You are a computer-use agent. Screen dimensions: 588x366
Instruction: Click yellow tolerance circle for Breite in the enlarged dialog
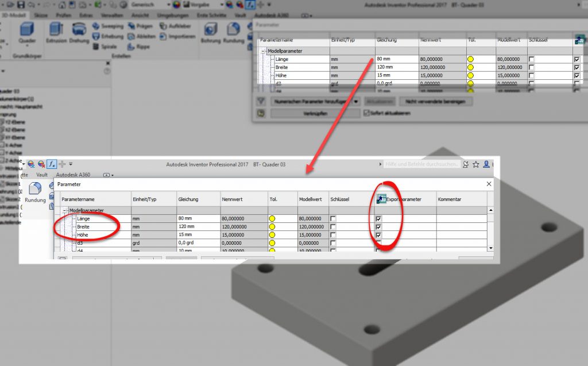pyautogui.click(x=272, y=227)
